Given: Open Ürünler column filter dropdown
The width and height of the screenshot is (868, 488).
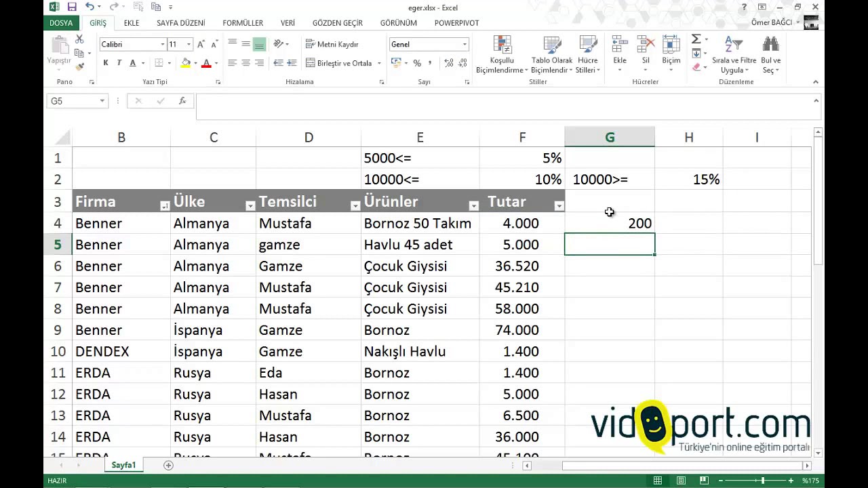Looking at the screenshot, I should [473, 206].
